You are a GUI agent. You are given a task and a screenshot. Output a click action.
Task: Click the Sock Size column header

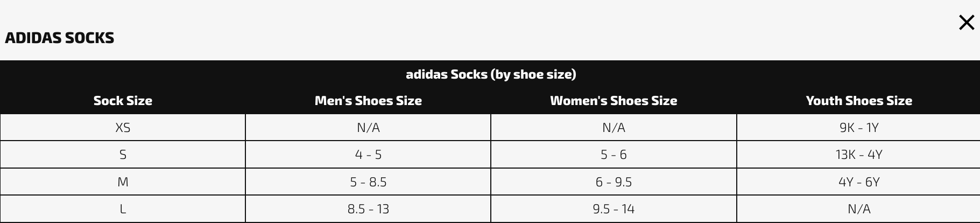123,101
